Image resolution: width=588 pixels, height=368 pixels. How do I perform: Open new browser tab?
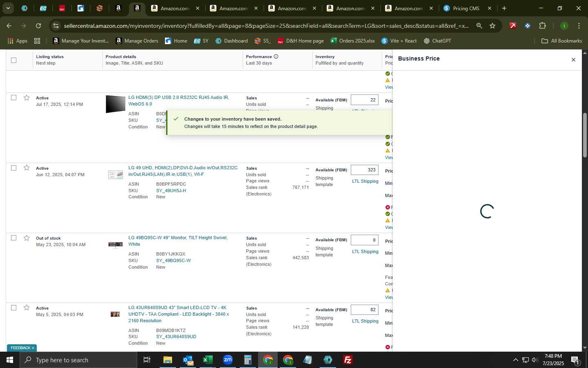(504, 8)
